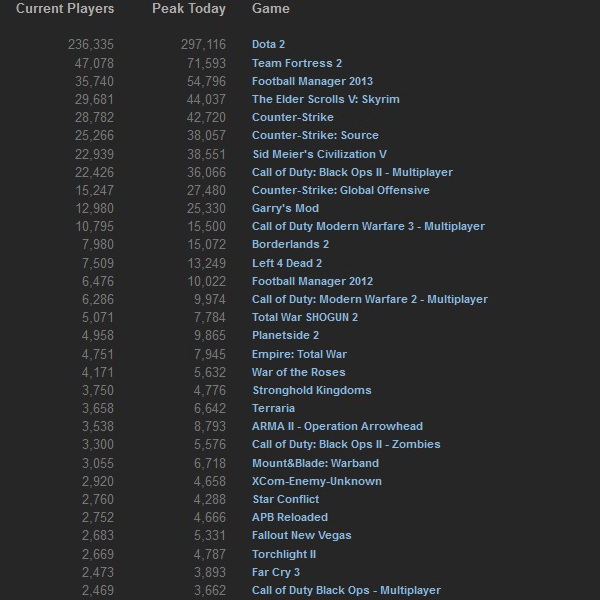600x600 pixels.
Task: Open Total War SHOGUN 2 entry
Action: 304,318
